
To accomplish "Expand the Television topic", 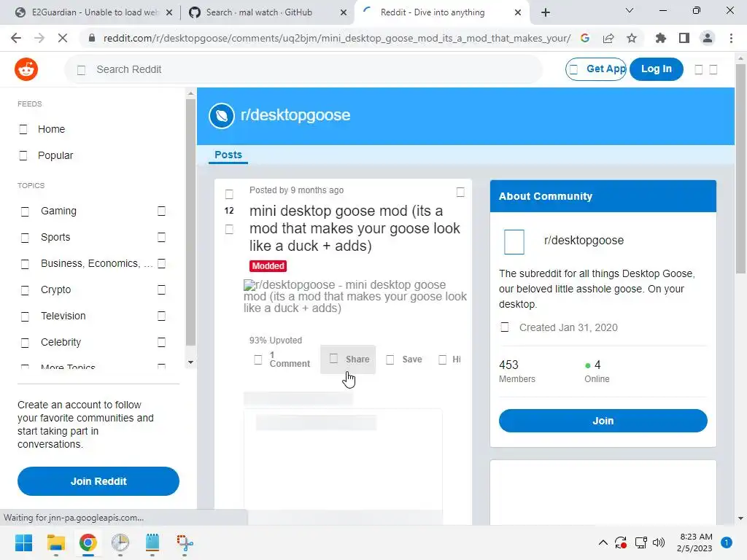I will (x=161, y=316).
